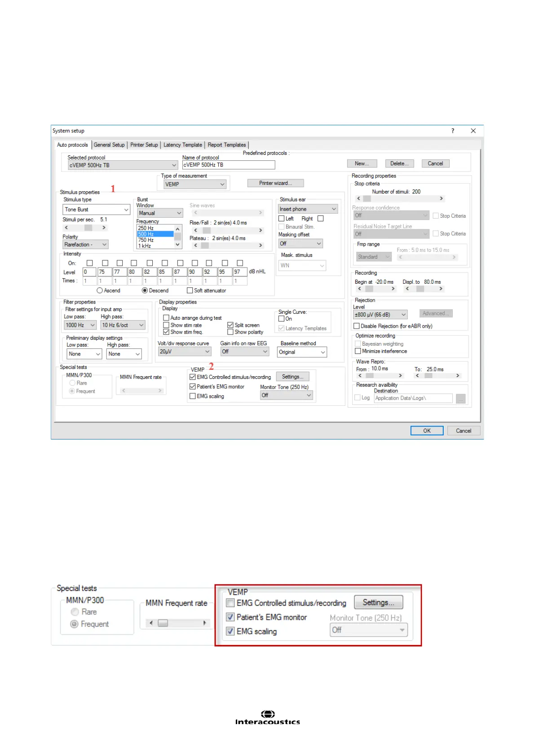Open the High pass 10 Hz 6/oct dropdown
Image resolution: width=535 pixels, height=756 pixels.
click(x=123, y=325)
